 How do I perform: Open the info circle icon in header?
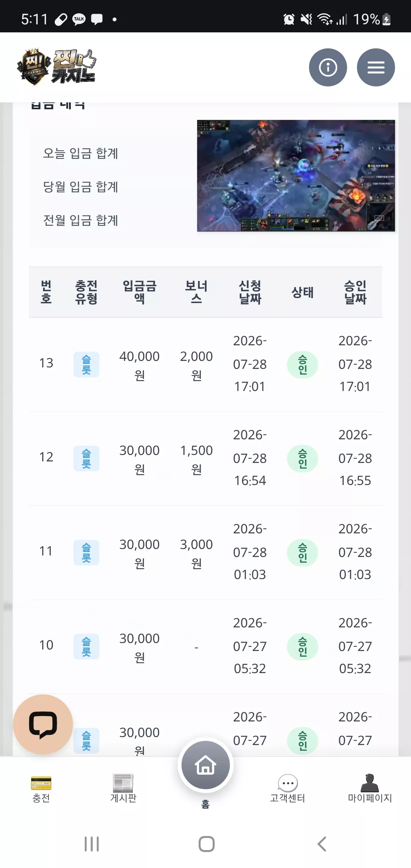(328, 67)
